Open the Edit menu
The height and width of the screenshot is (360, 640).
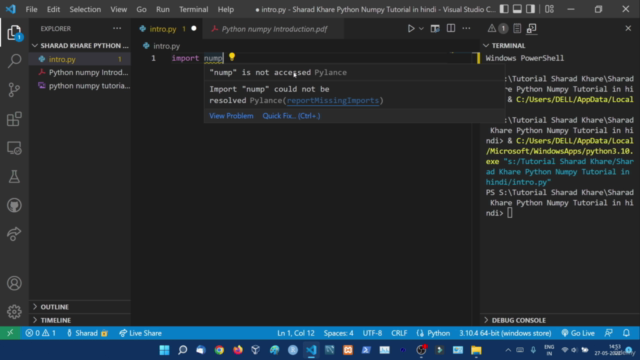(53, 9)
